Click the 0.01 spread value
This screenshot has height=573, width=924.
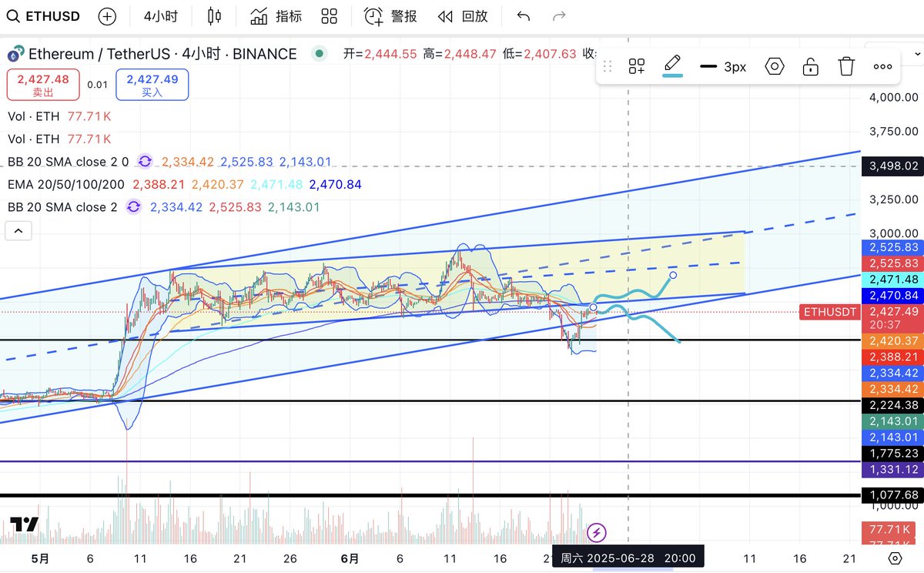click(x=97, y=85)
